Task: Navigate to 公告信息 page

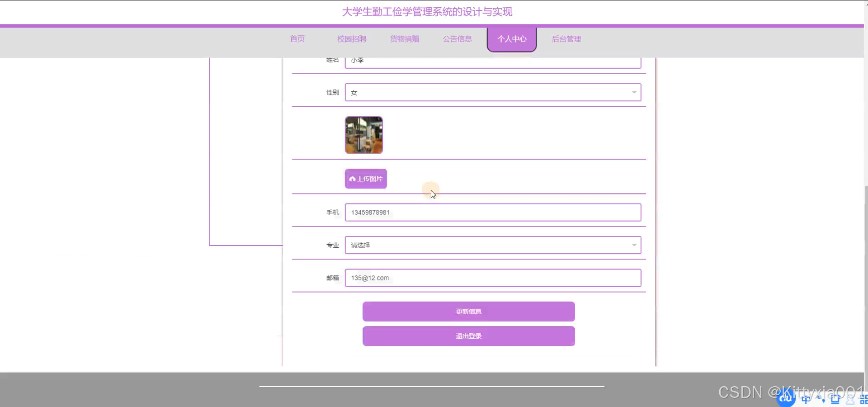Action: pyautogui.click(x=457, y=39)
